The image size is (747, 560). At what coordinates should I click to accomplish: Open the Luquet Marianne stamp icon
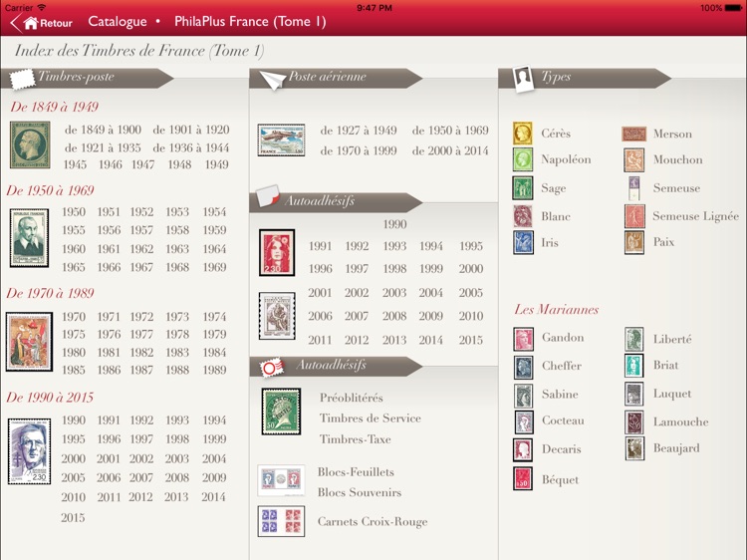pyautogui.click(x=634, y=394)
